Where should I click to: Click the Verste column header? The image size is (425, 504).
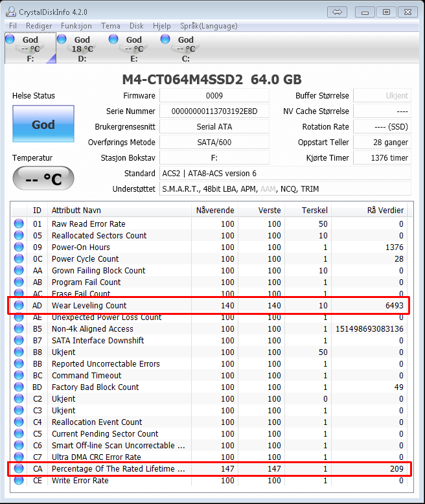tap(261, 210)
